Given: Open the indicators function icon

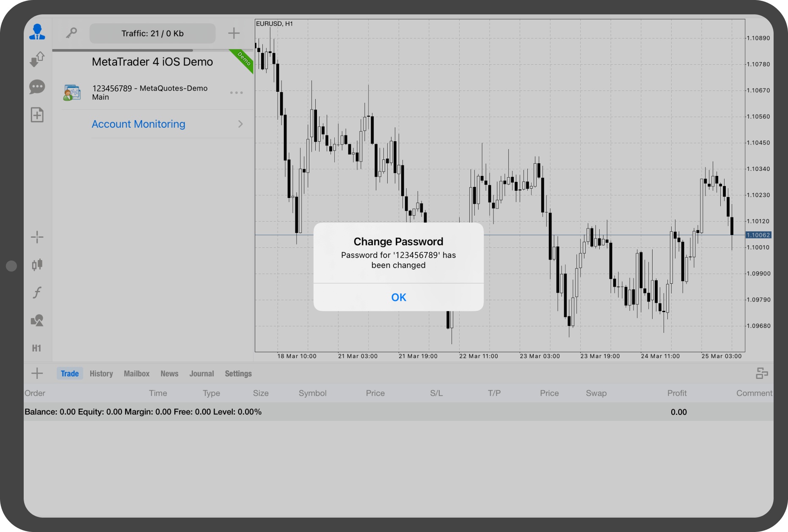Looking at the screenshot, I should click(37, 293).
